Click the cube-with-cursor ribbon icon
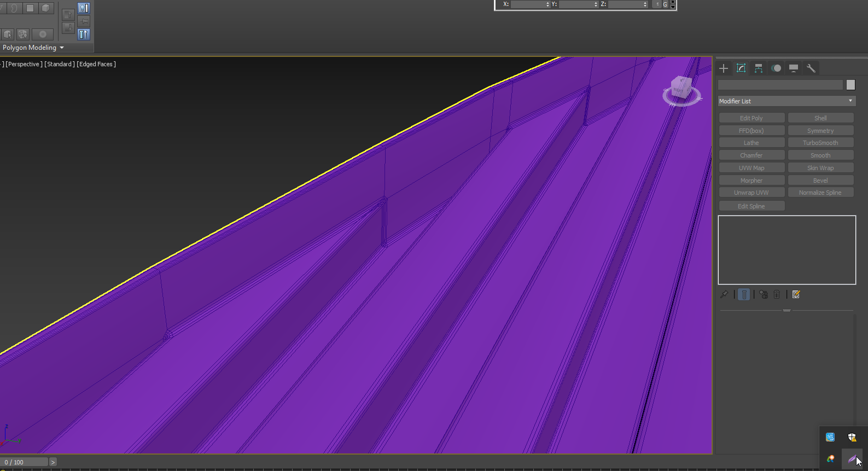The width and height of the screenshot is (868, 471). 8,34
